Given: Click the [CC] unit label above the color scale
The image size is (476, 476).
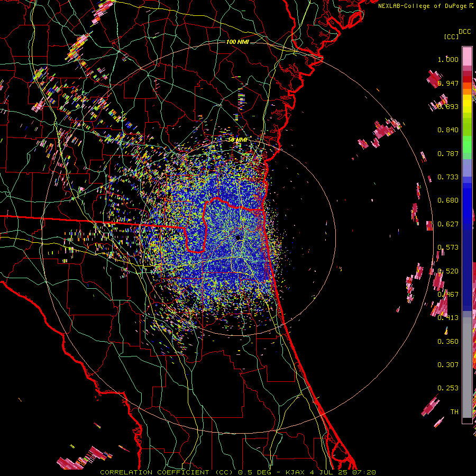Looking at the screenshot, I should click(x=451, y=36).
